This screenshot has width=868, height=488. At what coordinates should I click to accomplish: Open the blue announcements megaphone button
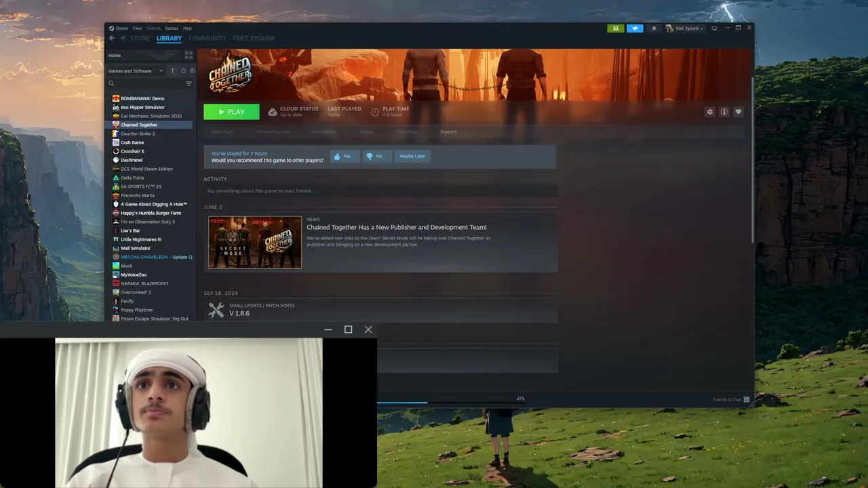tap(635, 28)
